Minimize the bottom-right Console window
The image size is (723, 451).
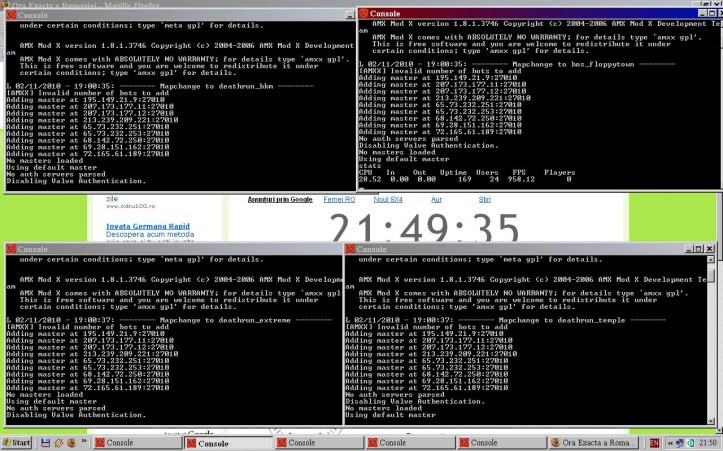click(x=688, y=249)
